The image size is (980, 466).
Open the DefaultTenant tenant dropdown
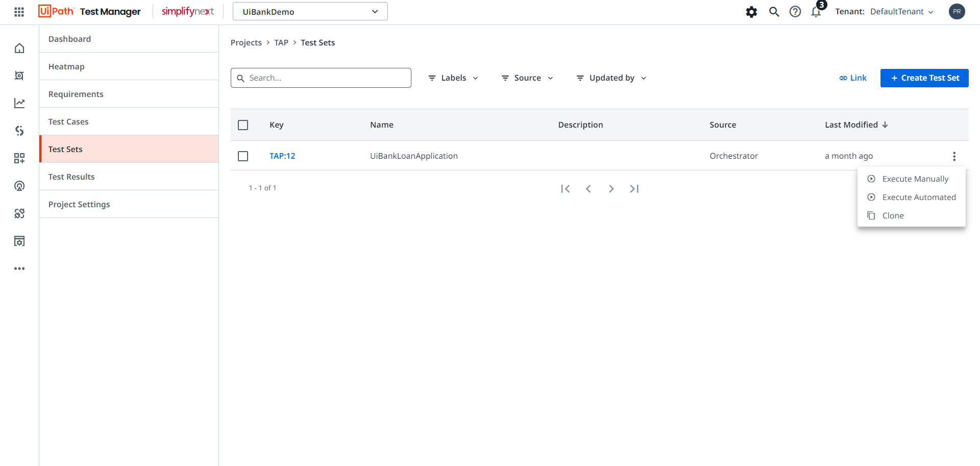click(901, 12)
